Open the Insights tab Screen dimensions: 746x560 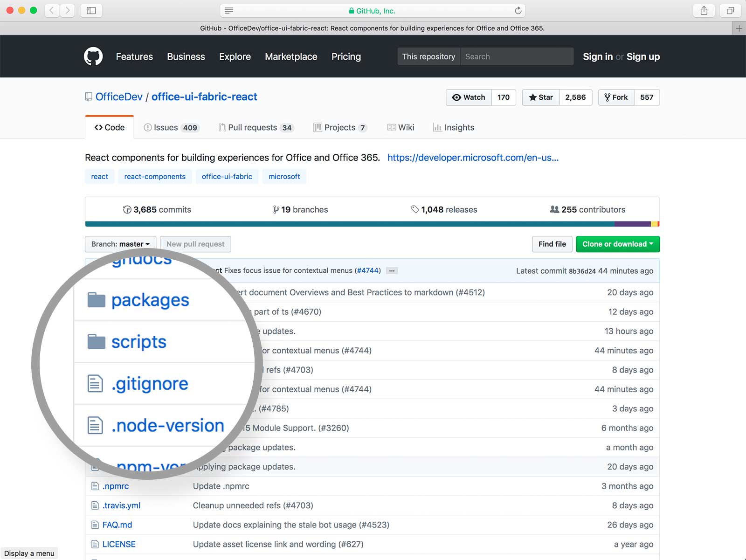pos(454,128)
